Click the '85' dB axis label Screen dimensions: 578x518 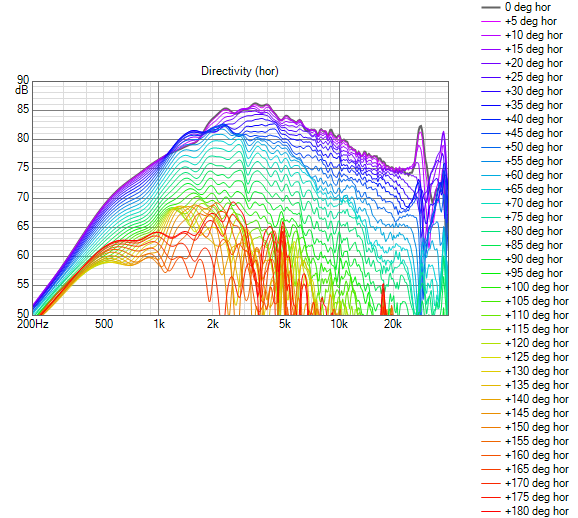click(23, 109)
